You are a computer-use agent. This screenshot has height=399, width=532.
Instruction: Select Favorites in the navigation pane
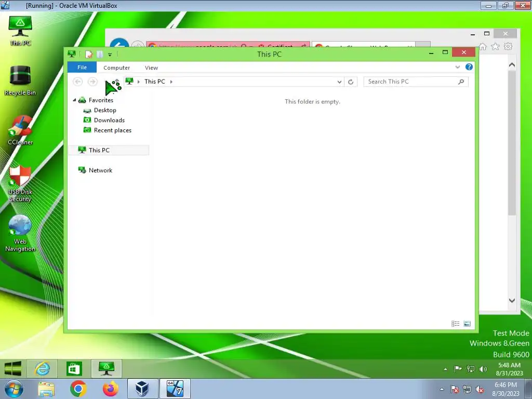(101, 100)
